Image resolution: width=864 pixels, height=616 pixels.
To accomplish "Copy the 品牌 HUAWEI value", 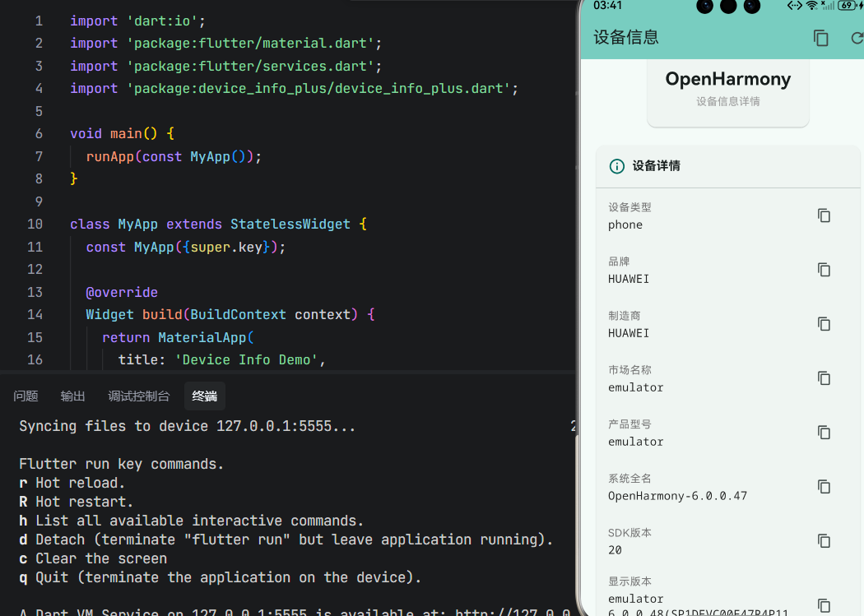I will pyautogui.click(x=824, y=270).
